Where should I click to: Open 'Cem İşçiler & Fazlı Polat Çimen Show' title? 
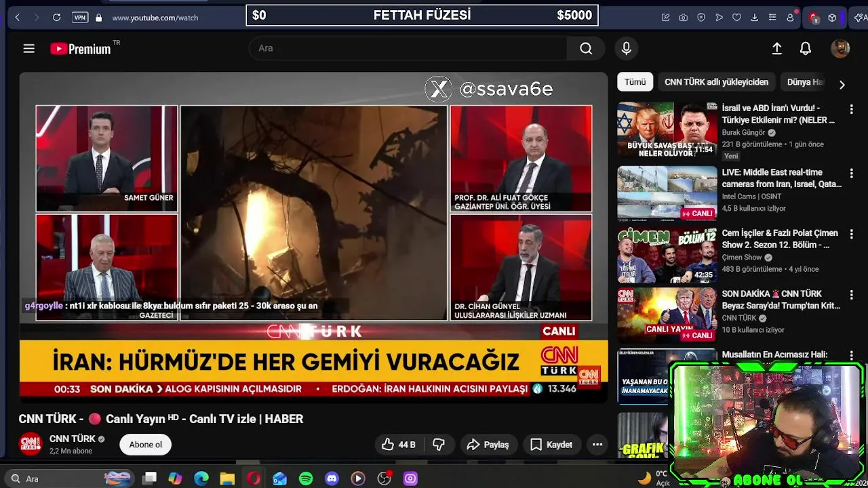tap(780, 239)
